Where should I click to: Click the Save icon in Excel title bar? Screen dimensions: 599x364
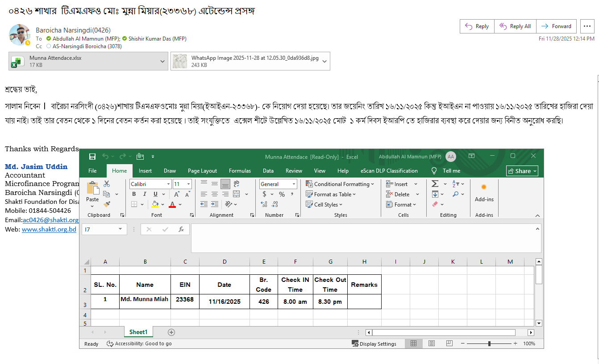point(92,157)
